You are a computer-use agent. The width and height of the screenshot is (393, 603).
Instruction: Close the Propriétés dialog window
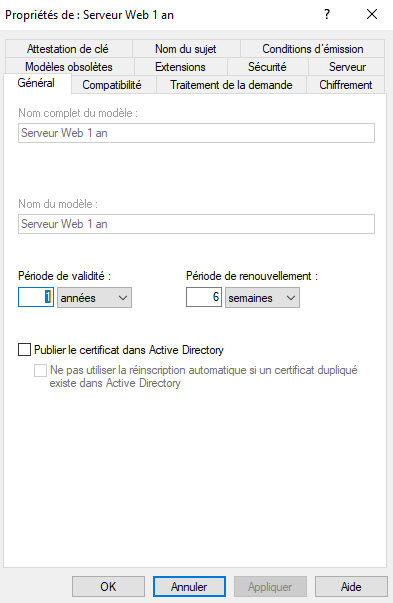(x=372, y=15)
